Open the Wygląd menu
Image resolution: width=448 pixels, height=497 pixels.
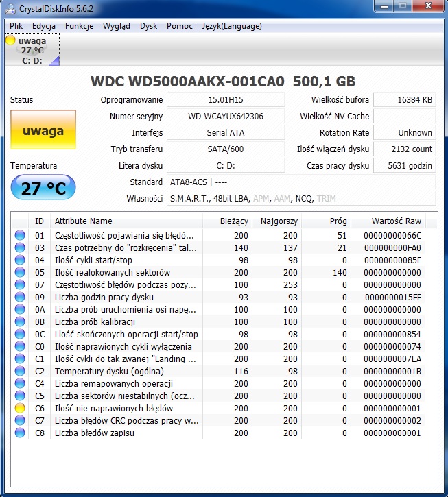pos(117,26)
